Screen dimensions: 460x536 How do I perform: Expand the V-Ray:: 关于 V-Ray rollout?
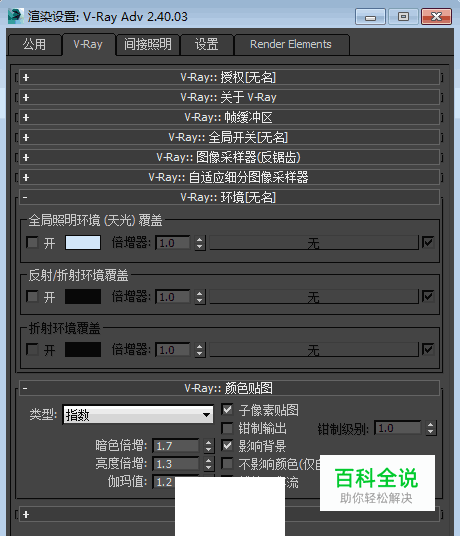(229, 97)
